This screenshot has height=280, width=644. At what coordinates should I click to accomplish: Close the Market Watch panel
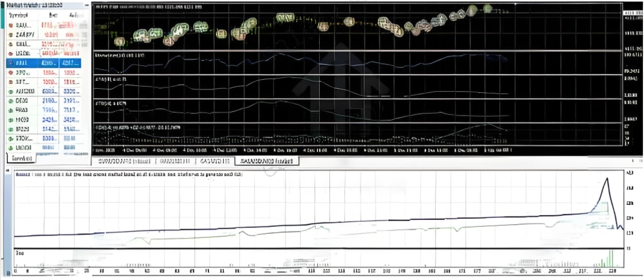click(85, 5)
